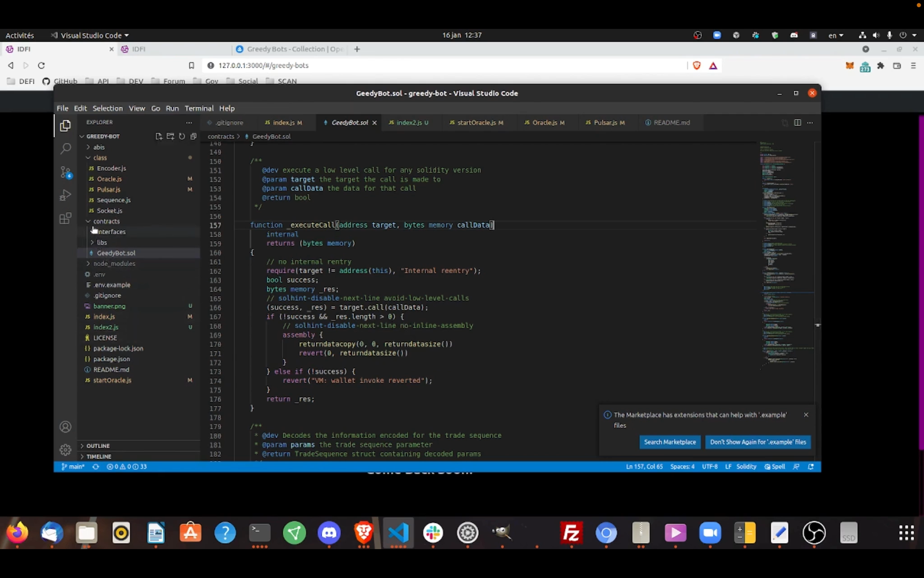Expand the OUTLINE section
Image resolution: width=924 pixels, height=578 pixels.
tap(97, 446)
